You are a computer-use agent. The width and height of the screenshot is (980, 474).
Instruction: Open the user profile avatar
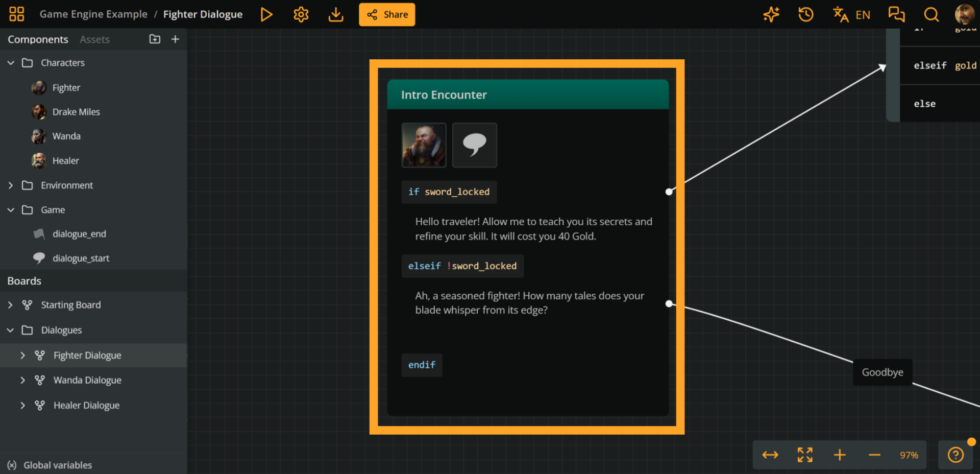965,14
